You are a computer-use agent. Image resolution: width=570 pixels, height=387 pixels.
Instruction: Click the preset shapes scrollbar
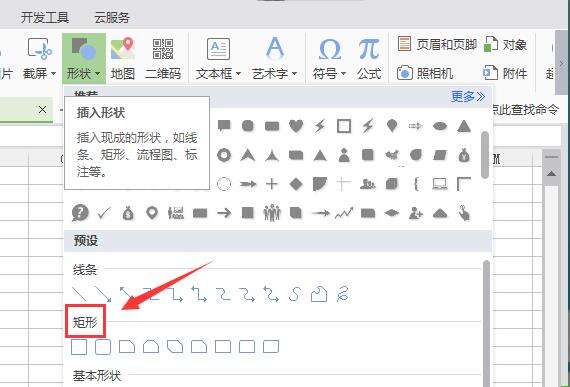pyautogui.click(x=486, y=323)
